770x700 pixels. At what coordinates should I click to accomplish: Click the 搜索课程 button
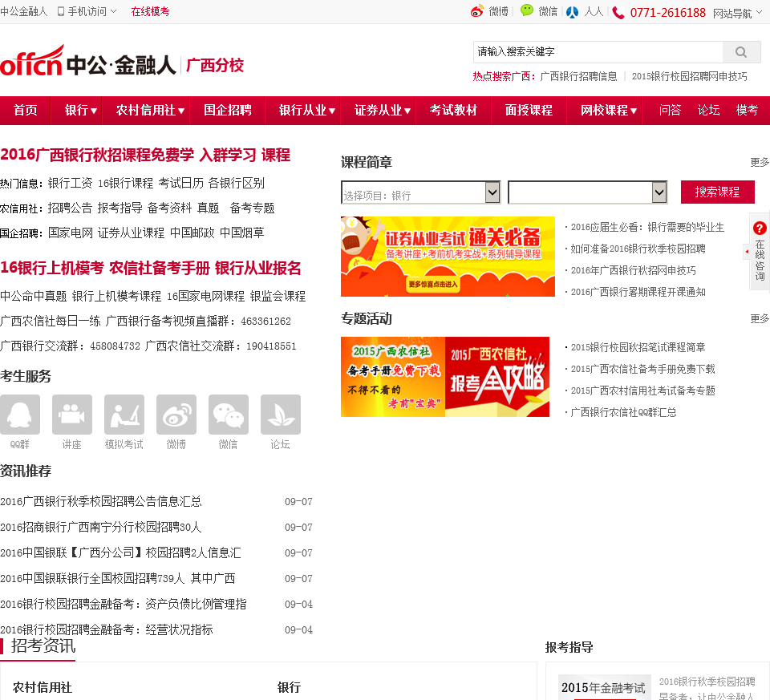717,192
